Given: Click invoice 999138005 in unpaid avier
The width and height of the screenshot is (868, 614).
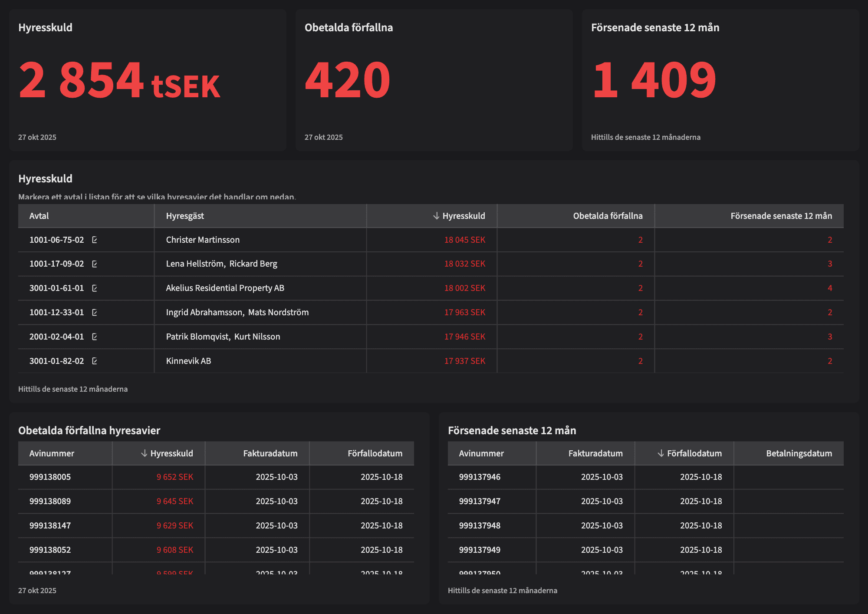Looking at the screenshot, I should [x=50, y=477].
